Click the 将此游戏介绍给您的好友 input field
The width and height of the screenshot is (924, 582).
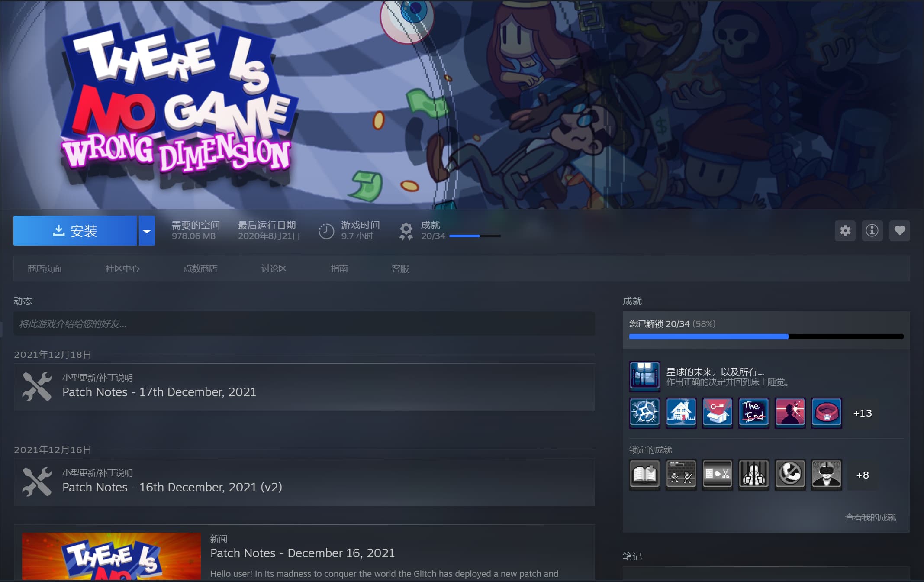coord(304,324)
